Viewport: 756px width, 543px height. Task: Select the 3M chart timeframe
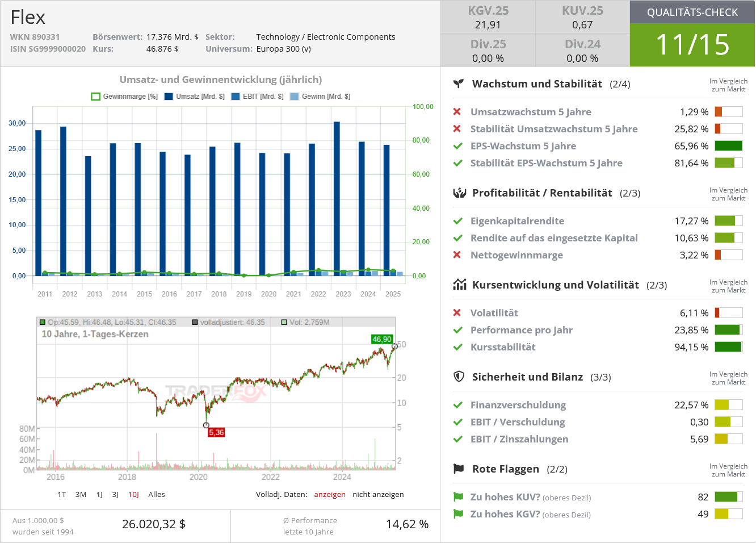pos(81,495)
